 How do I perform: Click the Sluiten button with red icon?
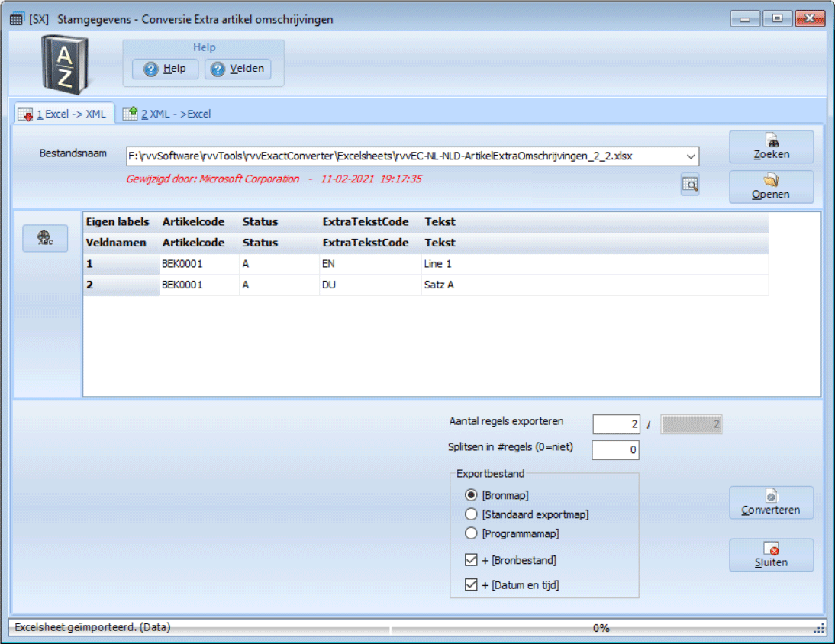(x=771, y=555)
